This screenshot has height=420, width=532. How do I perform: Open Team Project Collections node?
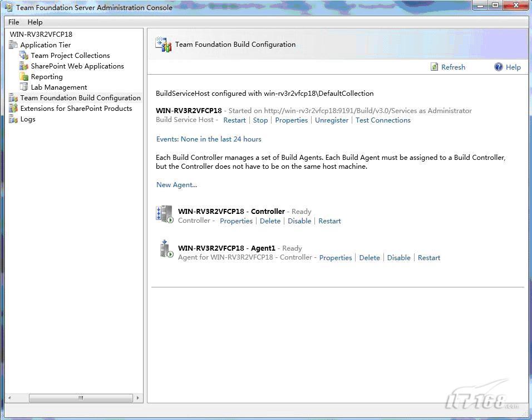[x=70, y=55]
